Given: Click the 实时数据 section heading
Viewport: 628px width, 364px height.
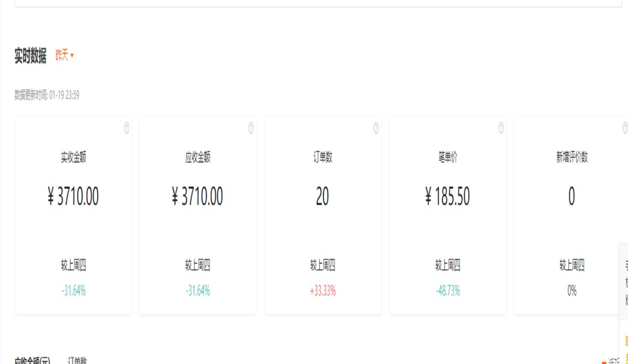Looking at the screenshot, I should click(x=30, y=57).
